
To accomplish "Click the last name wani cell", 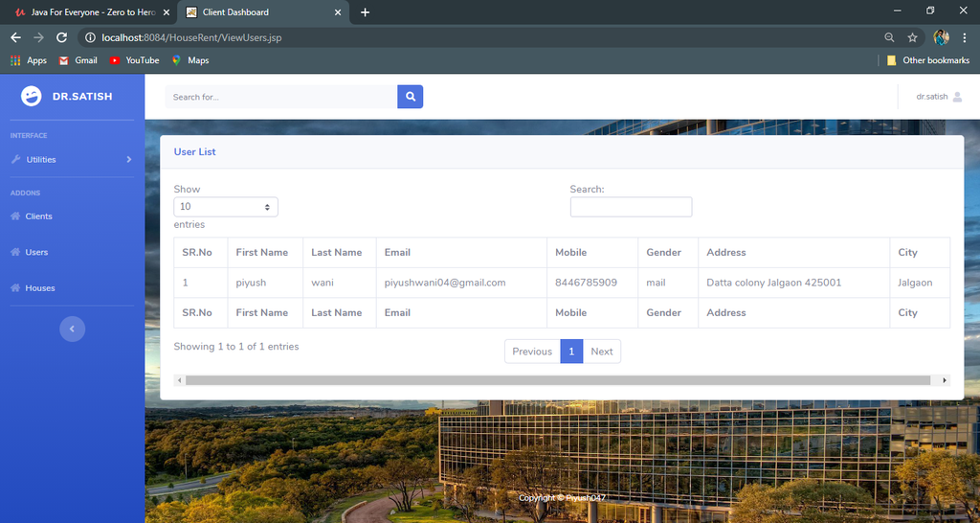I will (x=340, y=283).
